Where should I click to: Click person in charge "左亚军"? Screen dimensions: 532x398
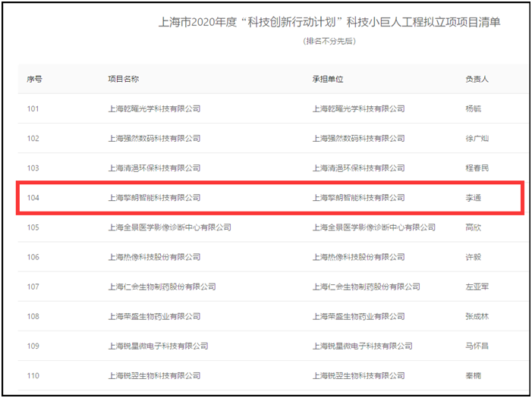point(477,287)
